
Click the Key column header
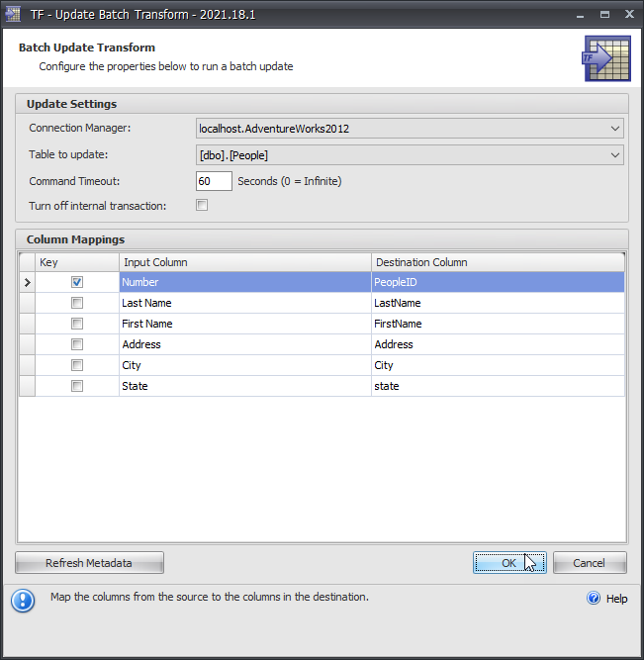pyautogui.click(x=77, y=262)
